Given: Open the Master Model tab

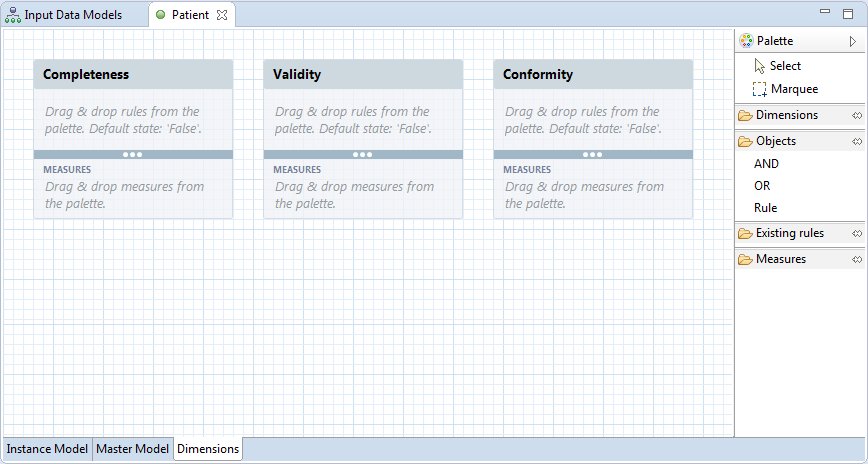Looking at the screenshot, I should [132, 448].
